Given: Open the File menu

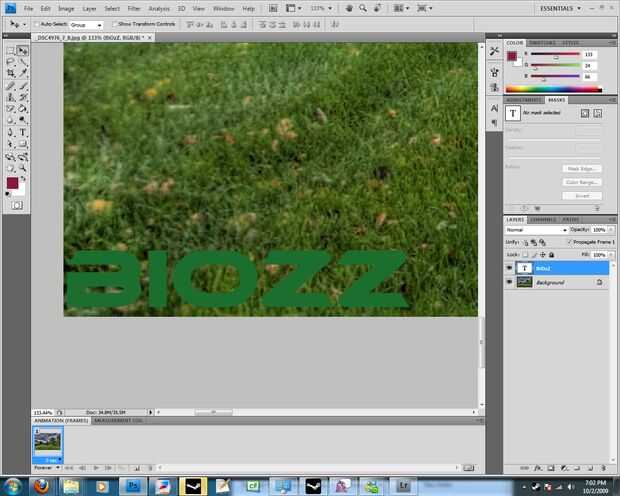Looking at the screenshot, I should pos(28,8).
